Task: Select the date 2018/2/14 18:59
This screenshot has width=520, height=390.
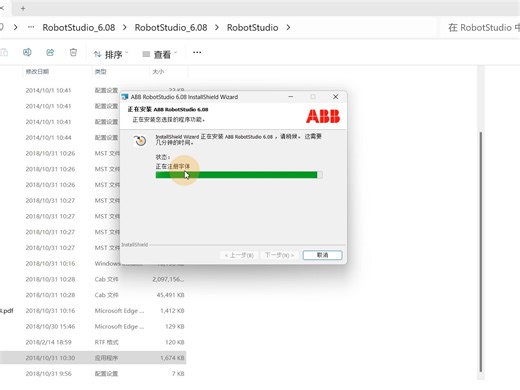Action: tap(48, 342)
